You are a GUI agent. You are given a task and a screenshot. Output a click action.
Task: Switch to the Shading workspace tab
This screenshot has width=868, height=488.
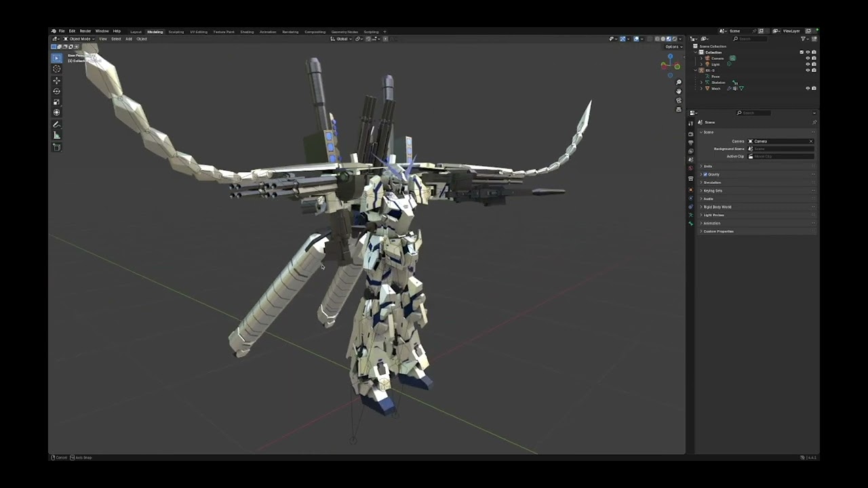pos(247,32)
